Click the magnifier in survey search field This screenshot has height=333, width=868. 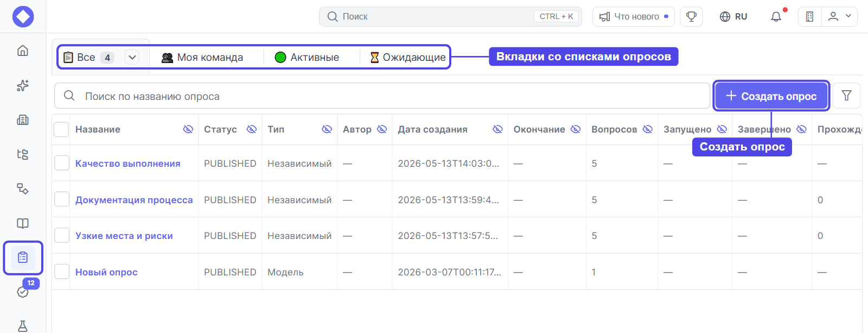point(69,96)
